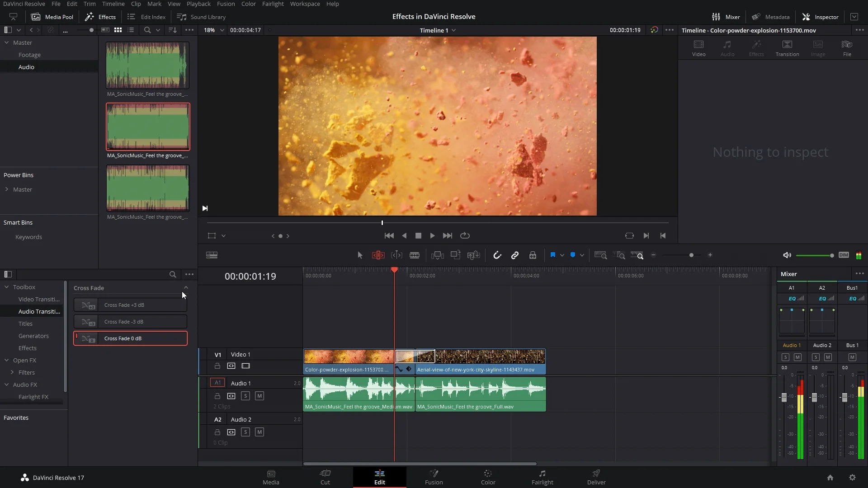The image size is (868, 488).
Task: Open project settings gear icon
Action: [x=852, y=478]
